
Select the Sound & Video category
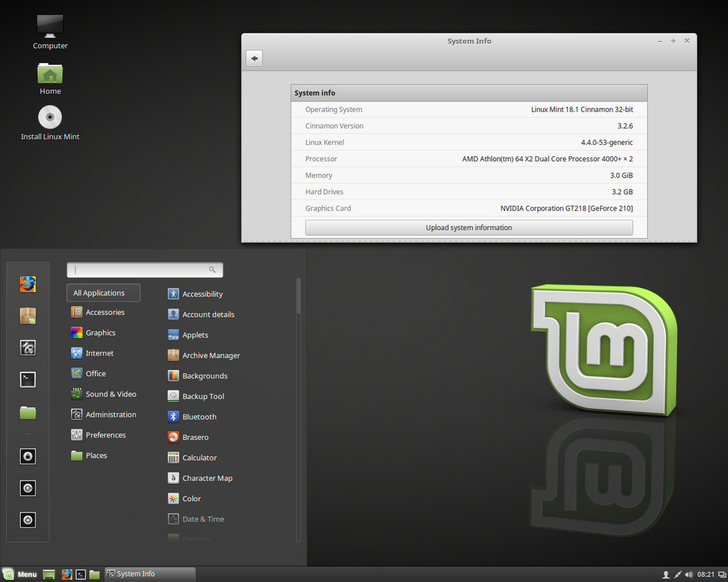(104, 394)
